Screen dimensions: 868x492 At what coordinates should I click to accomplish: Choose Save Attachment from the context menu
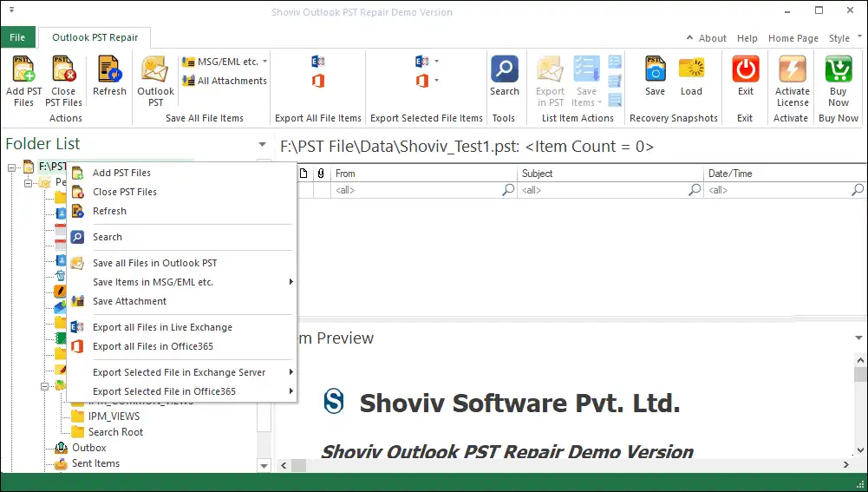pos(181,301)
